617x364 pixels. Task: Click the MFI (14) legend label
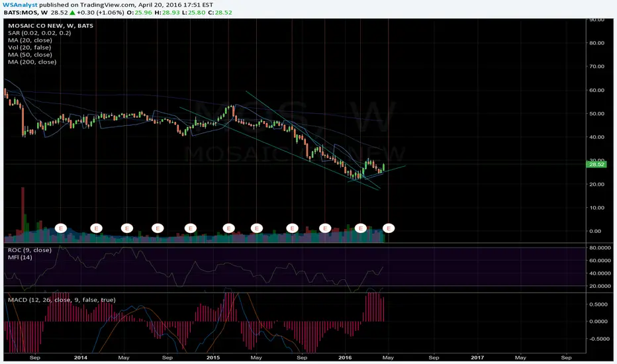[x=20, y=257]
